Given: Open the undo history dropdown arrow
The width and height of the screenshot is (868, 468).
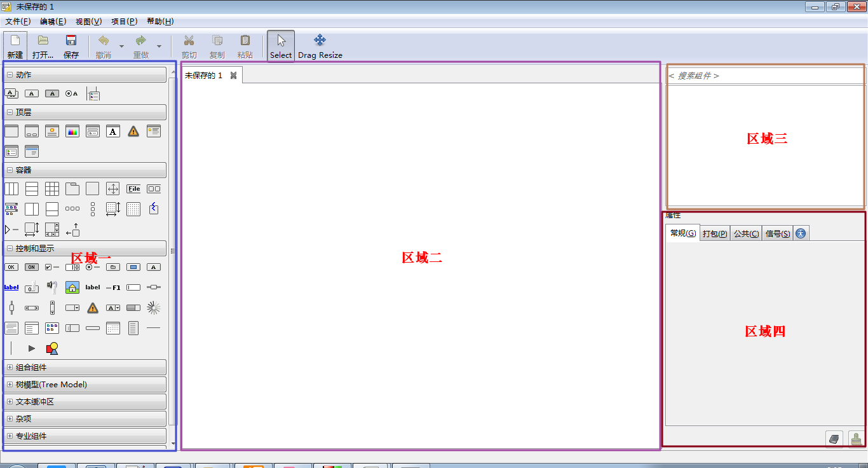Looking at the screenshot, I should (x=121, y=46).
